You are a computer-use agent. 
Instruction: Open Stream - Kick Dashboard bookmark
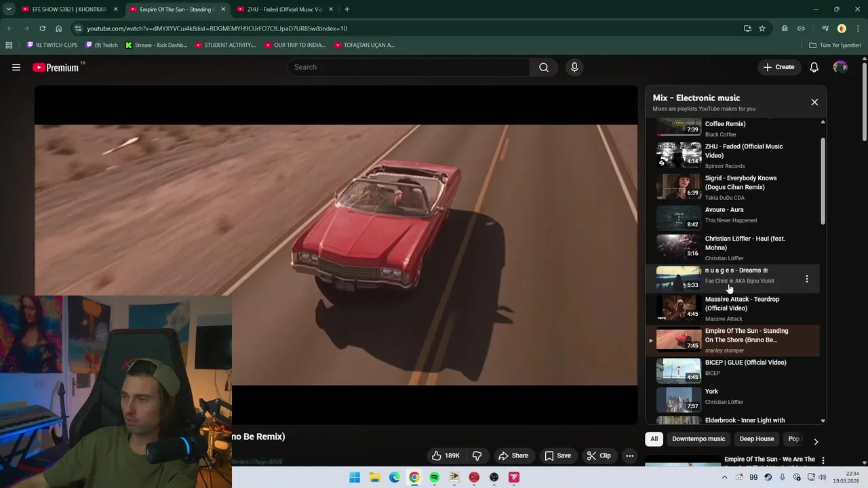[156, 45]
